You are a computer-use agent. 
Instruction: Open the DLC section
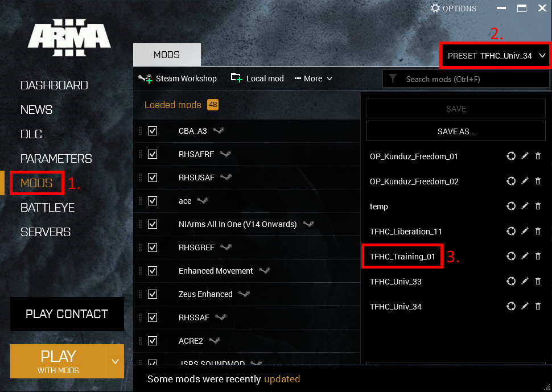31,134
